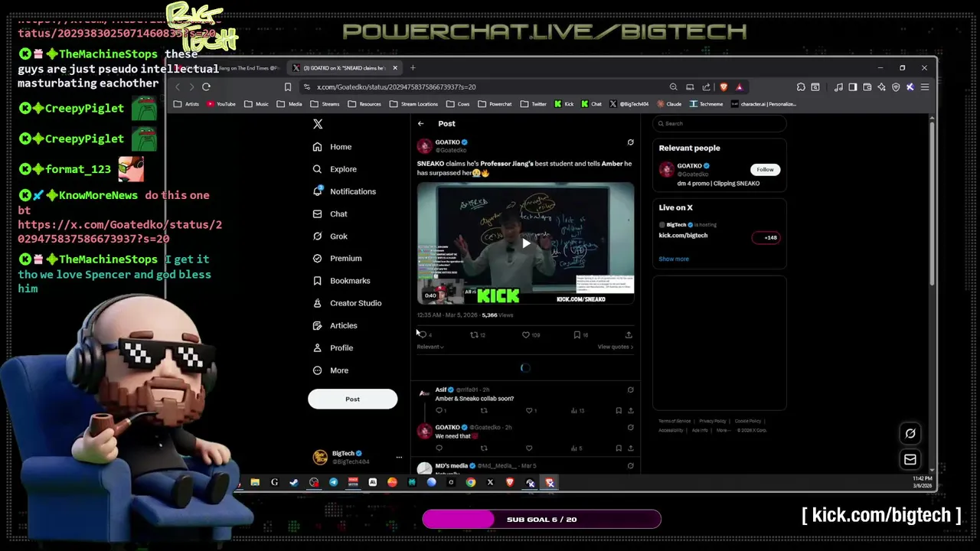This screenshot has height=551, width=980.
Task: Open Telegram from the taskbar
Action: [333, 482]
